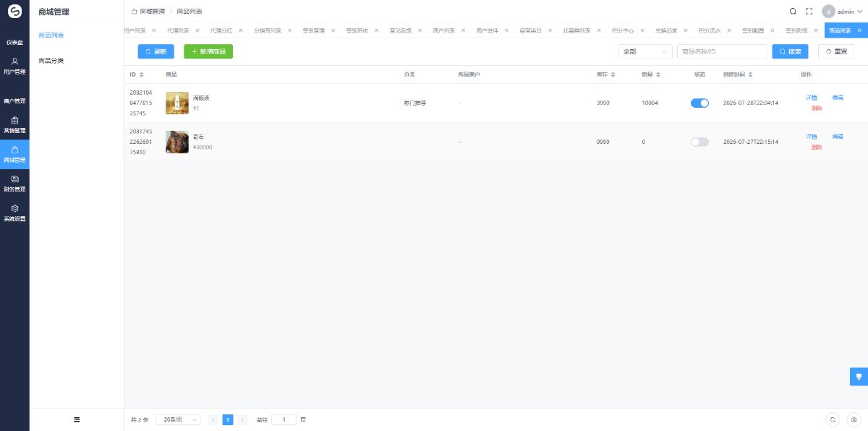Switch to the 签到明细 tab
This screenshot has height=431, width=868.
(x=796, y=31)
